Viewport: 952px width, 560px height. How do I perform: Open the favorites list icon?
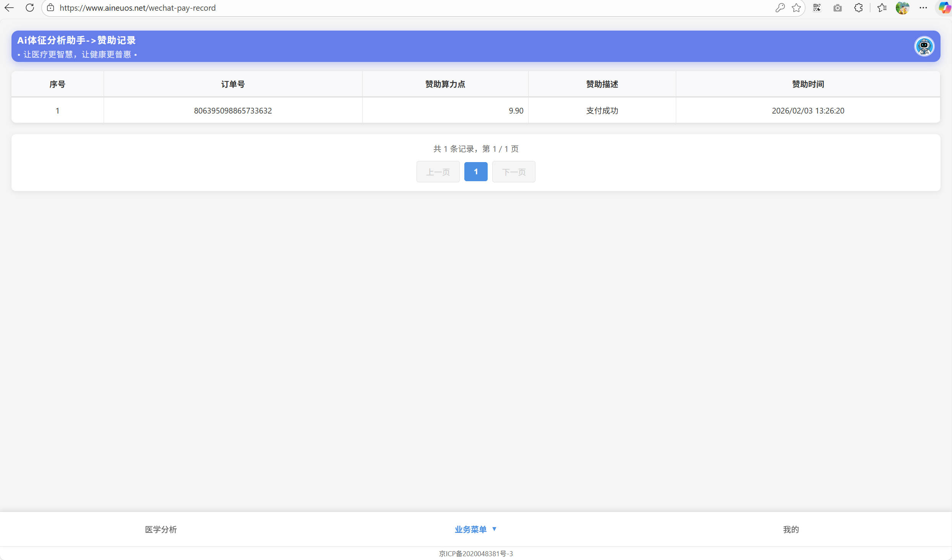pyautogui.click(x=882, y=8)
